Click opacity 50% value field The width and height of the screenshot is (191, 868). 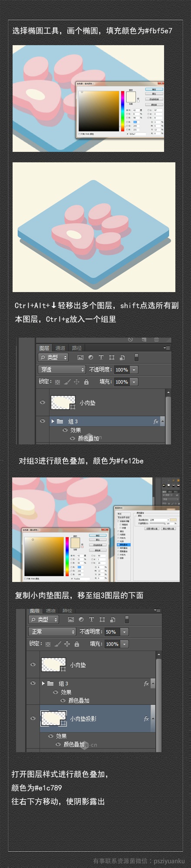(x=112, y=632)
